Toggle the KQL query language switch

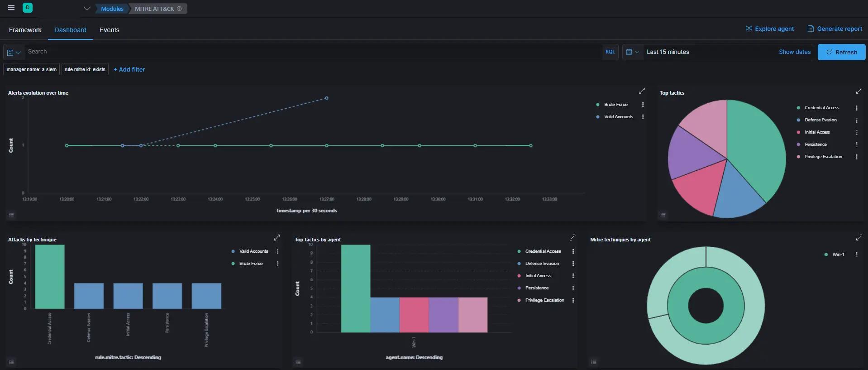(610, 52)
